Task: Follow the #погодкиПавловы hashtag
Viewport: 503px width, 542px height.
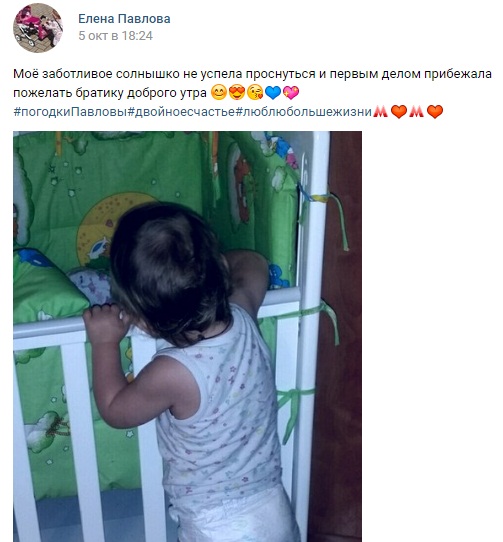Action: tap(70, 112)
